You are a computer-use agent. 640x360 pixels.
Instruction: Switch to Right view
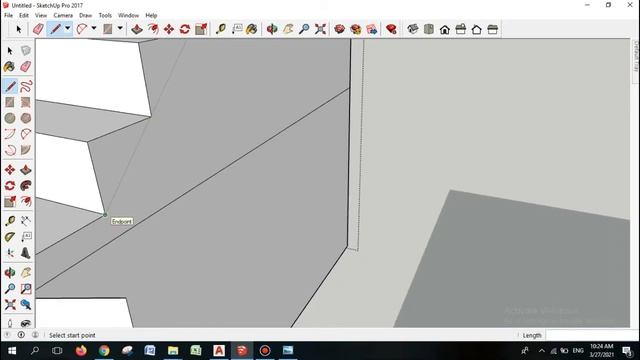point(460,29)
